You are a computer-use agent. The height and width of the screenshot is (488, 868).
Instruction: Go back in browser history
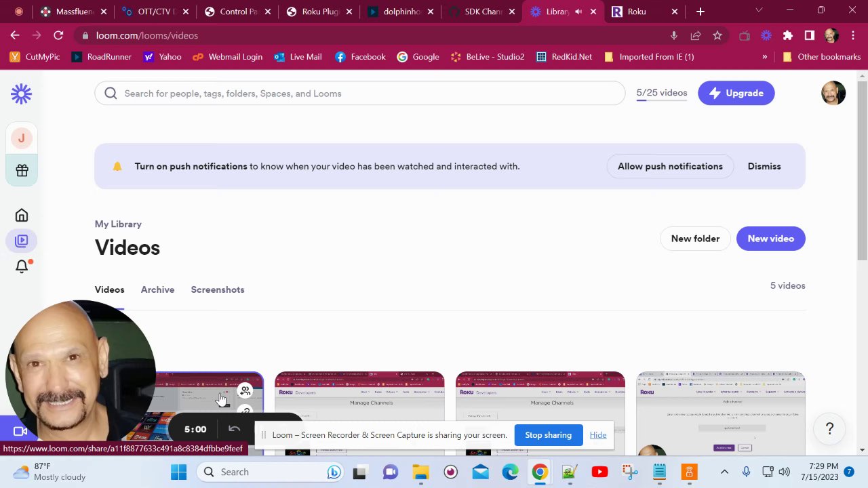point(15,35)
